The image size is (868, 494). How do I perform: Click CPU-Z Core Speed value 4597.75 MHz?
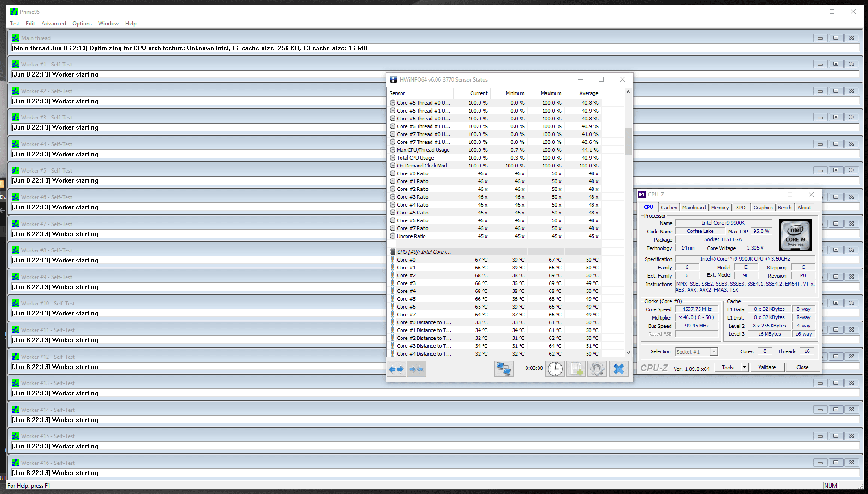pos(697,309)
